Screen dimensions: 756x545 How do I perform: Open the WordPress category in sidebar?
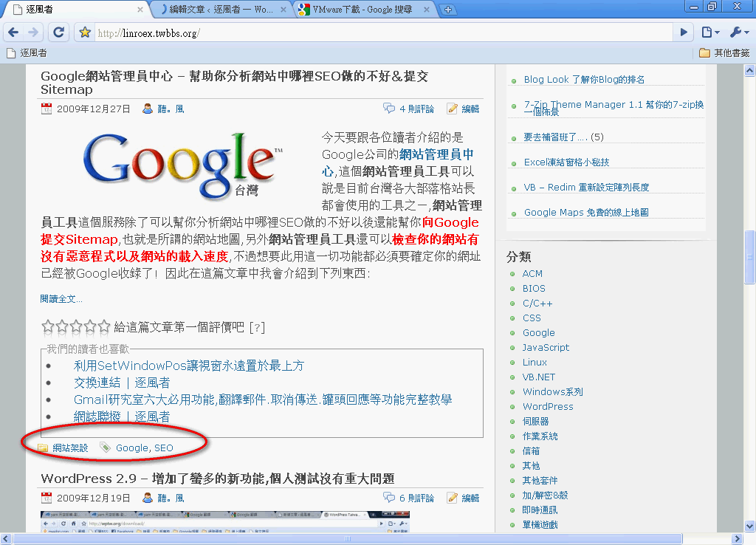(x=548, y=407)
